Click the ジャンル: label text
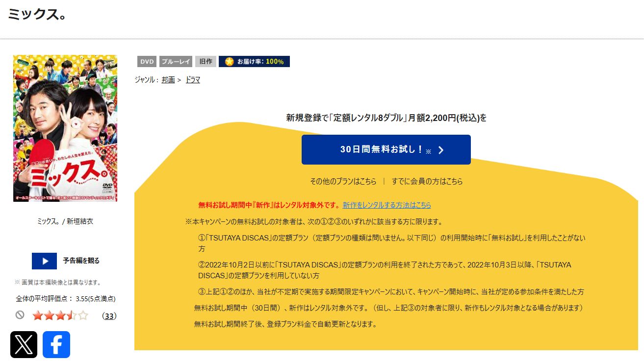This screenshot has width=644, height=361. [147, 80]
